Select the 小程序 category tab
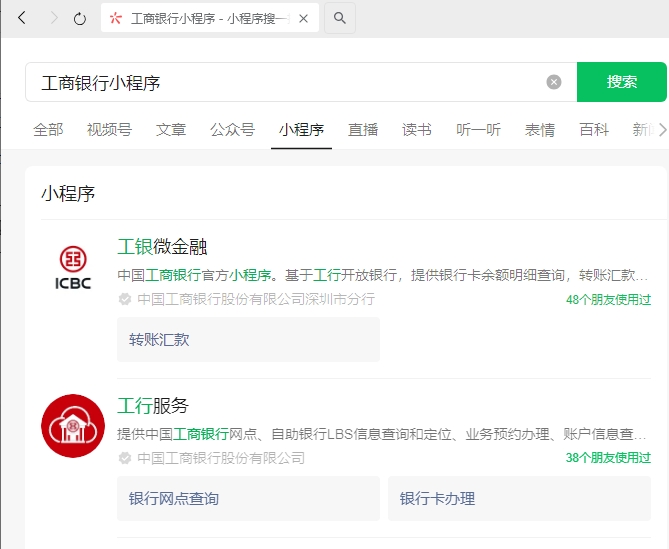 click(x=301, y=130)
